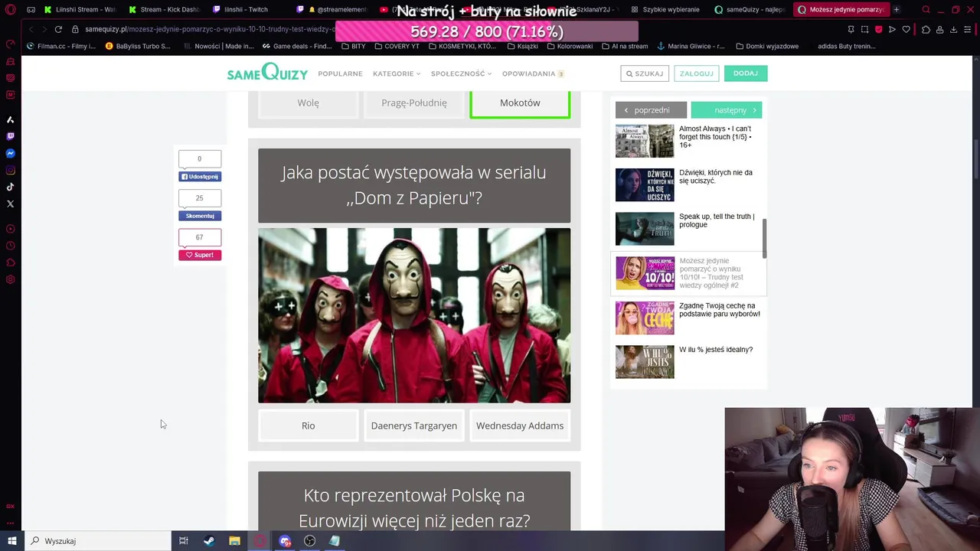The image size is (980, 551).
Task: Open Steam from the taskbar
Action: tap(209, 541)
